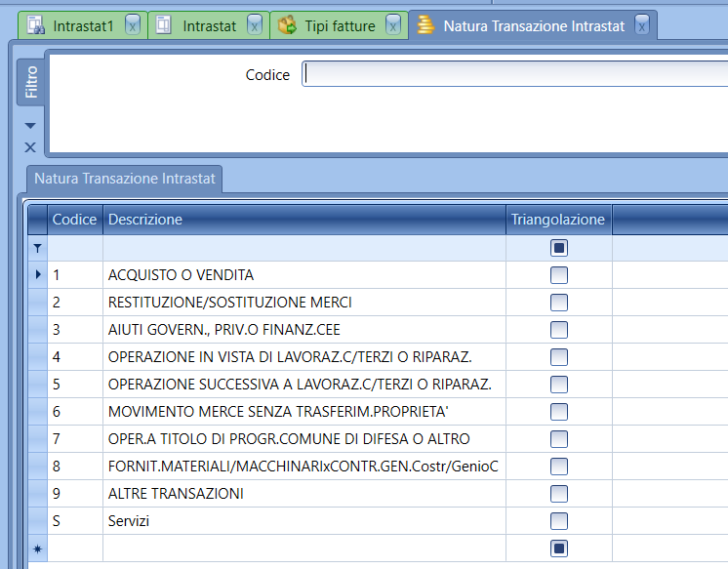
Task: Click the Intrastat1 tab icon
Action: click(x=36, y=26)
